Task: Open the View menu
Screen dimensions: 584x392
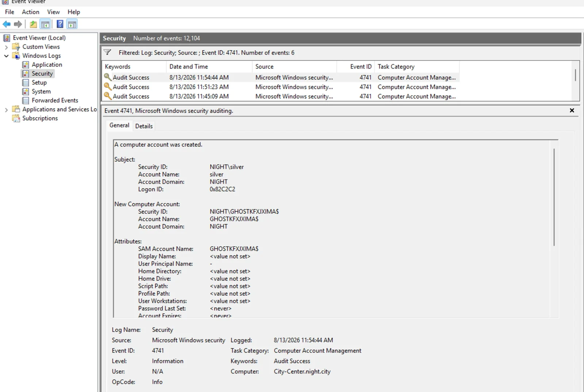Action: 53,12
